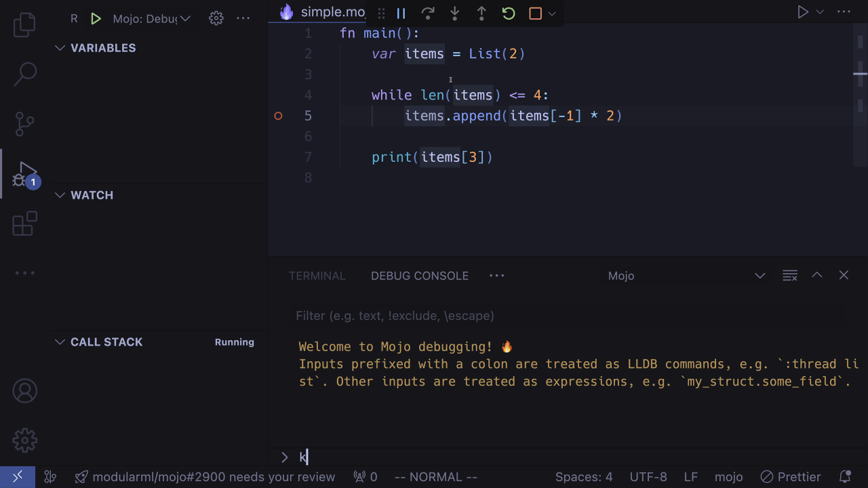Clear the debug console output
This screenshot has width=868, height=488.
click(x=790, y=276)
